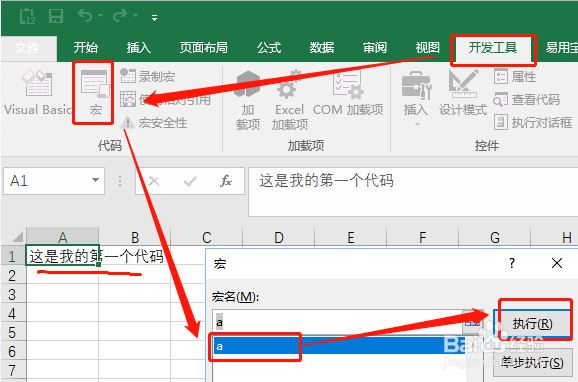Open the Visual Basic editor
The height and width of the screenshot is (382, 578).
tap(37, 93)
